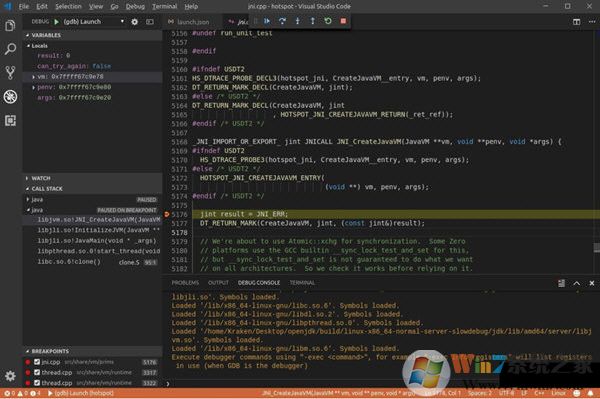Open the Explorer view in activity bar
This screenshot has width=600, height=399.
[x=10, y=26]
